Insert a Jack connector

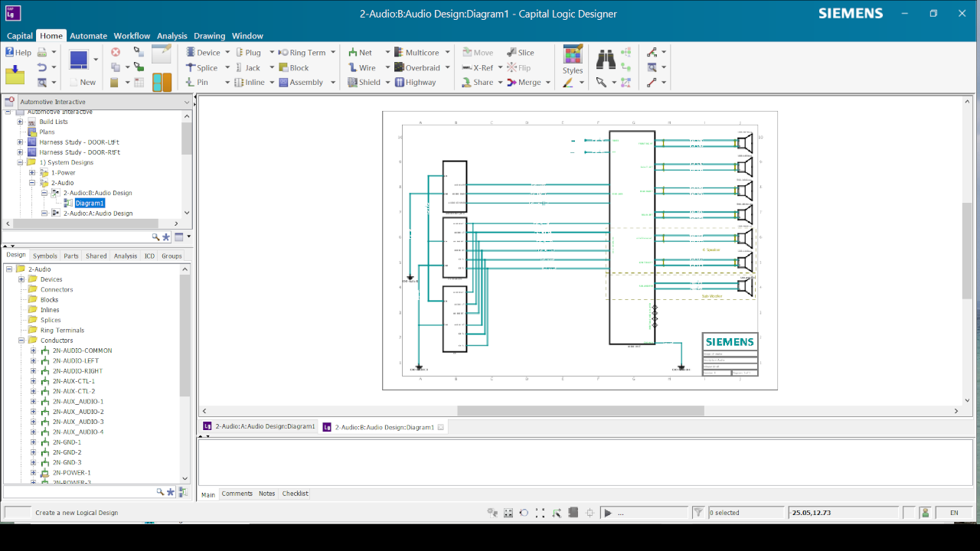coord(247,67)
